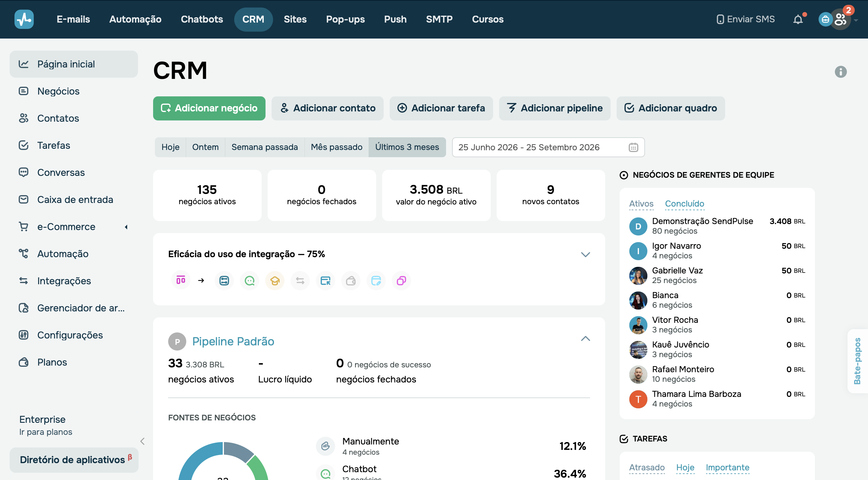
Task: Click the form/automation flow integration icon
Action: coord(224,280)
